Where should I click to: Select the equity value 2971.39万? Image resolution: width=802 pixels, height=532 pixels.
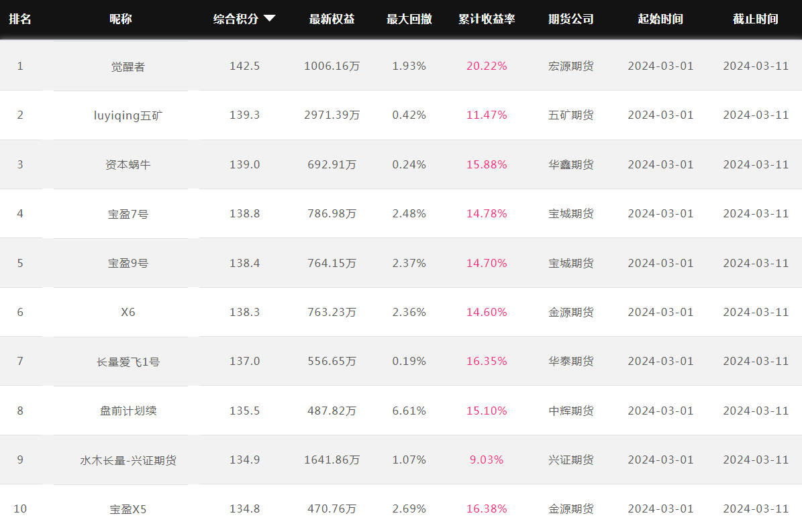[x=332, y=115]
